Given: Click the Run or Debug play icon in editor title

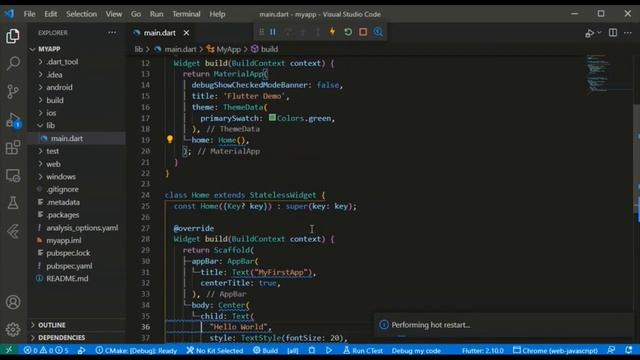Looking at the screenshot, I should click(590, 33).
